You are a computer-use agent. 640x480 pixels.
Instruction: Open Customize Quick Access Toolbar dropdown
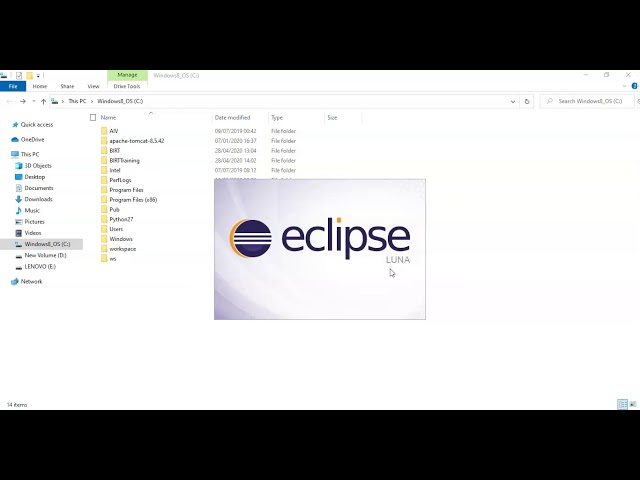point(38,76)
